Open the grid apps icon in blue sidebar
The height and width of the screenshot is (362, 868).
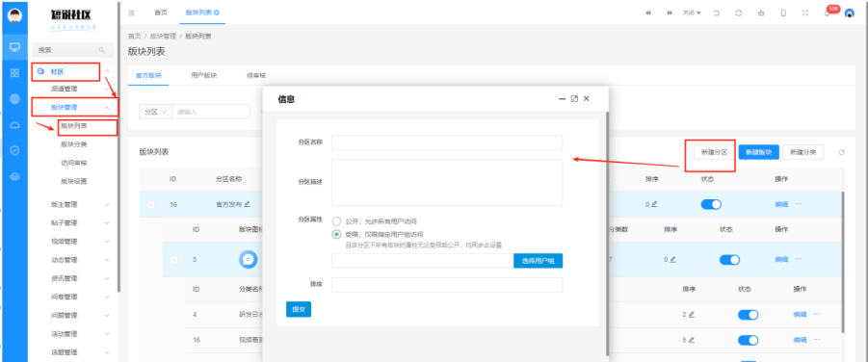[15, 73]
